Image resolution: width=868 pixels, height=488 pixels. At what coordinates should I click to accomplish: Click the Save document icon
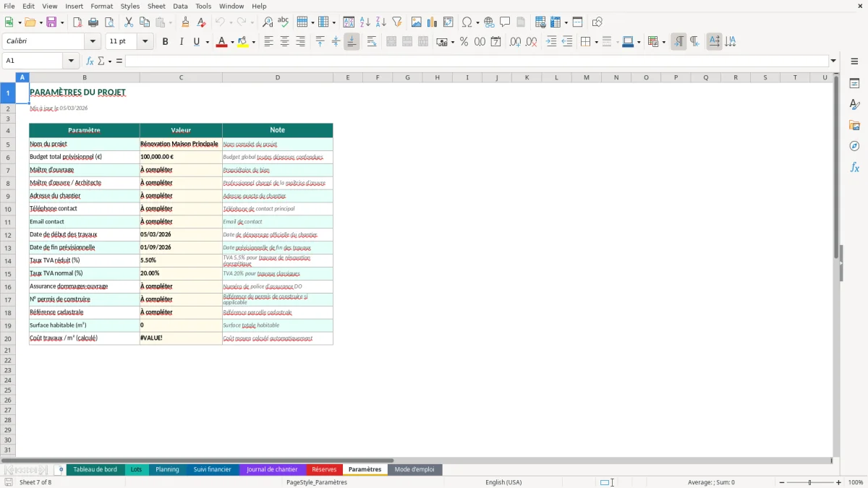click(x=51, y=22)
